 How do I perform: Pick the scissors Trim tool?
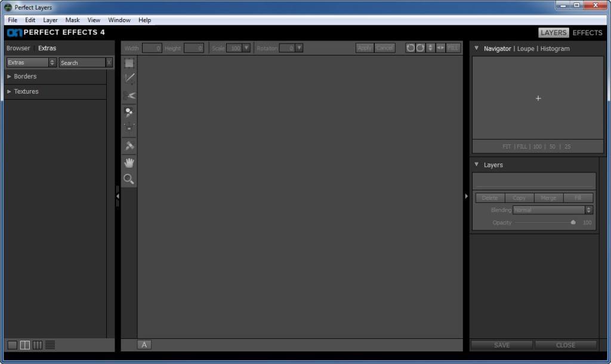click(129, 95)
